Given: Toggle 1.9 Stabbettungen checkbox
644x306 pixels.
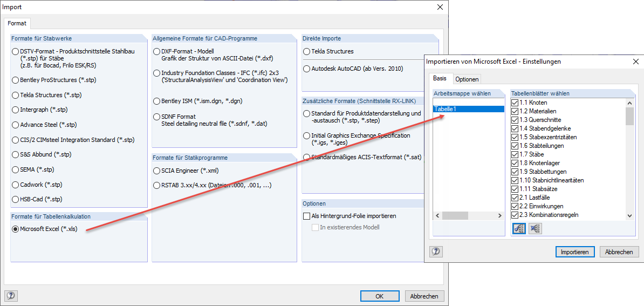Looking at the screenshot, I should [x=515, y=171].
